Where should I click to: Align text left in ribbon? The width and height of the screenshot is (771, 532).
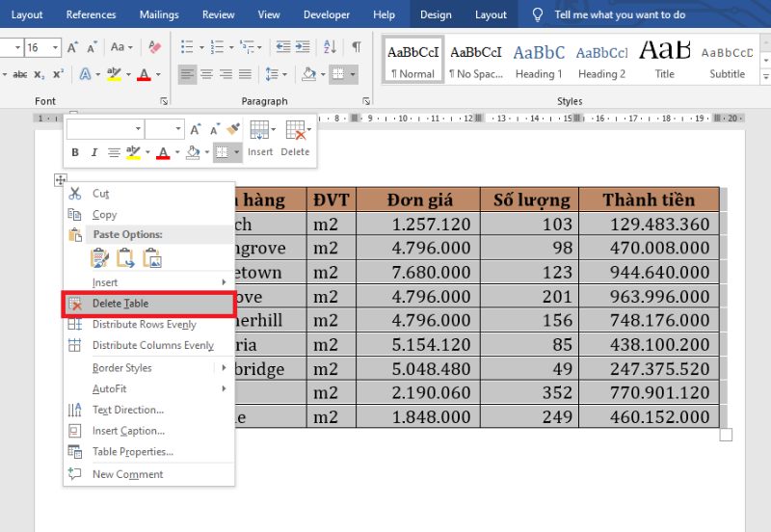pos(187,74)
